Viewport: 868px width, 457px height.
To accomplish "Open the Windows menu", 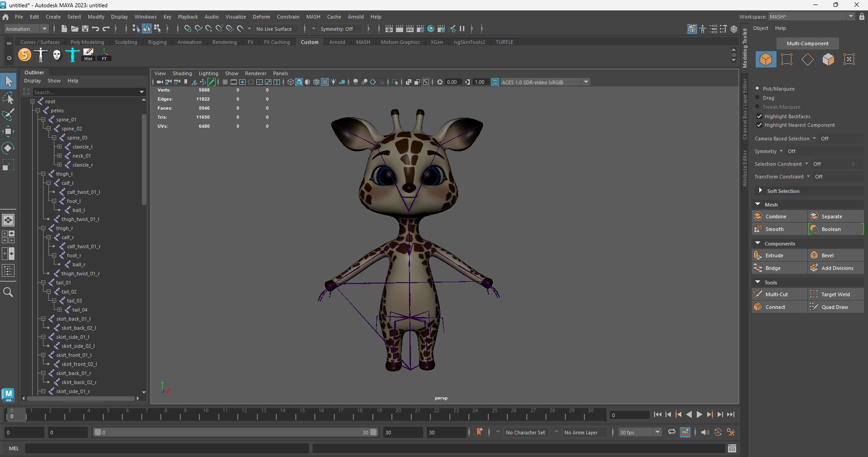I will 145,17.
